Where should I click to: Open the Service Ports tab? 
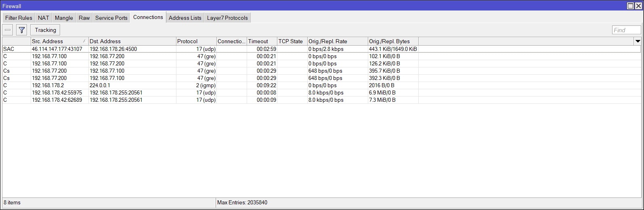[x=111, y=18]
